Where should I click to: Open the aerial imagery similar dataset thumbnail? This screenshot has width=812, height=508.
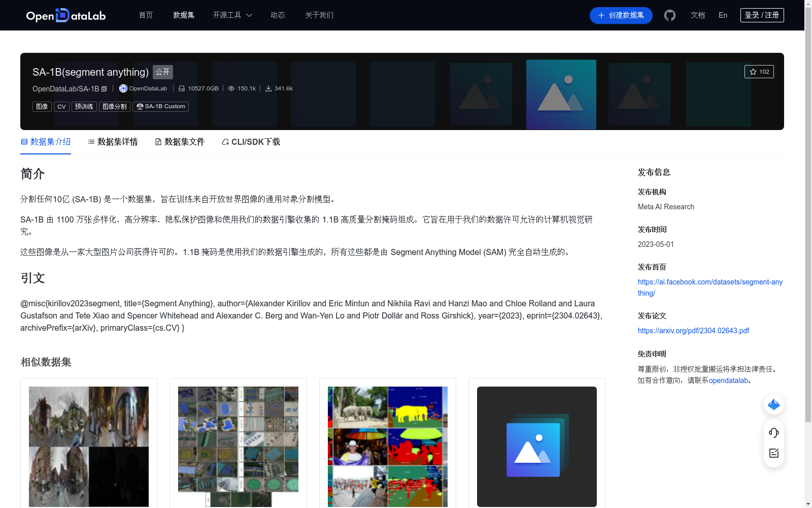(x=238, y=447)
